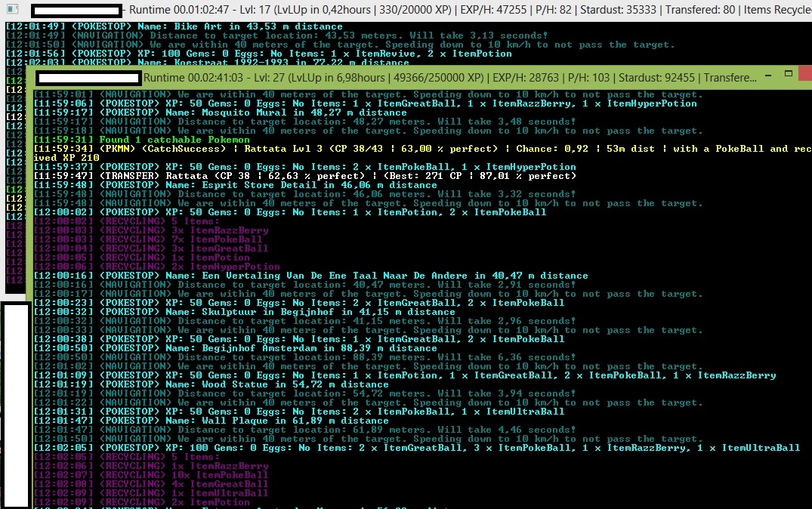The width and height of the screenshot is (812, 509).
Task: Select the recycling 7x ItemPokeBall line
Action: (x=147, y=239)
